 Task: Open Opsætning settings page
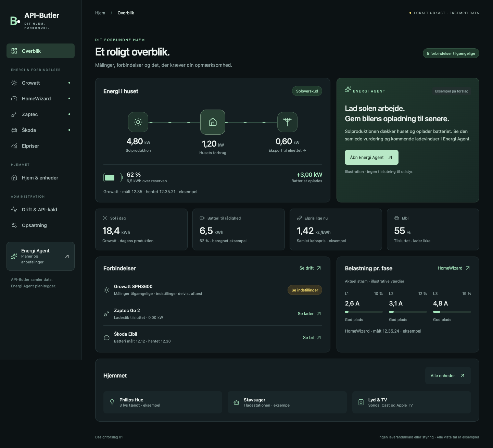pos(40,225)
